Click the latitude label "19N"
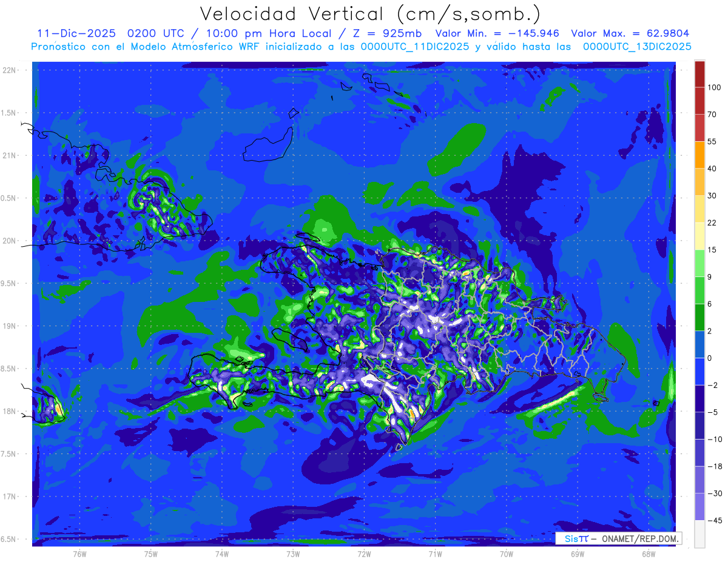This screenshot has width=728, height=562. [x=9, y=326]
